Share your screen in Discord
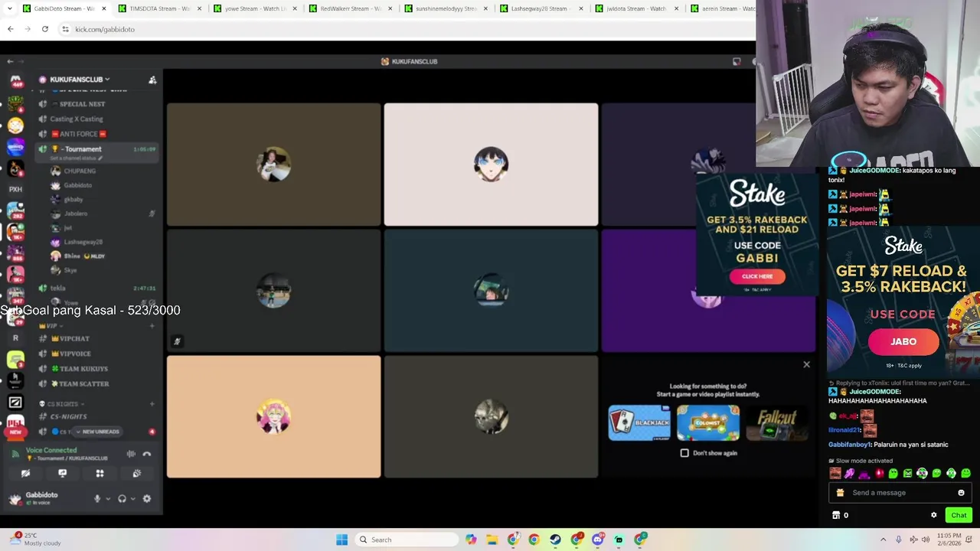Viewport: 980px width, 551px height. click(x=63, y=474)
